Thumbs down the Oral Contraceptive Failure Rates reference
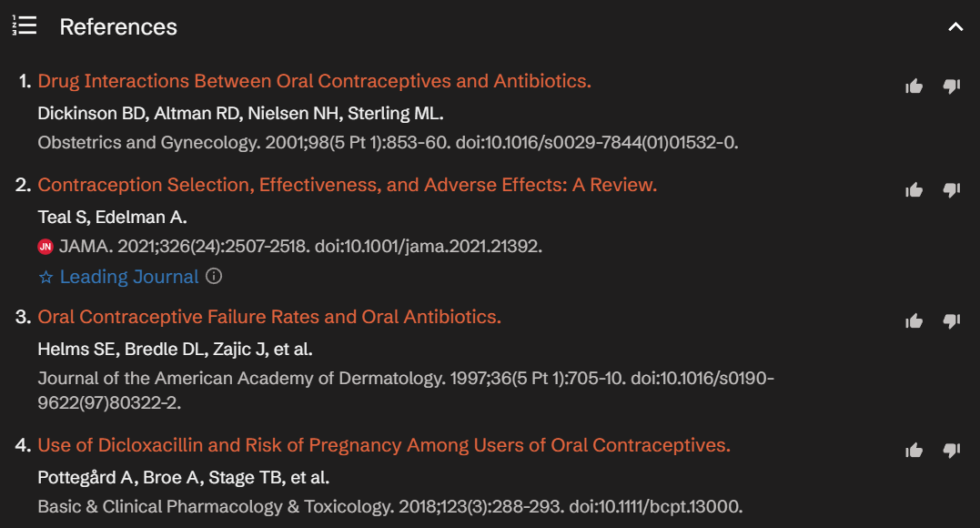 point(952,321)
